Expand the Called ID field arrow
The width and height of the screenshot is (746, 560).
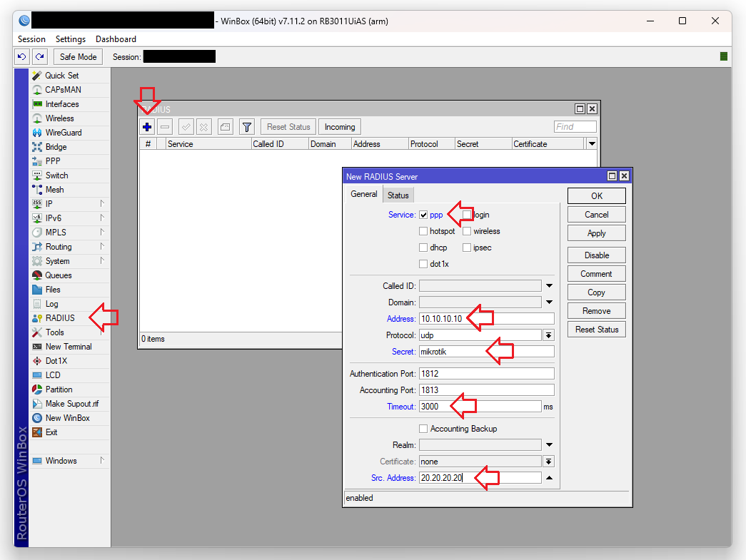[x=549, y=286]
